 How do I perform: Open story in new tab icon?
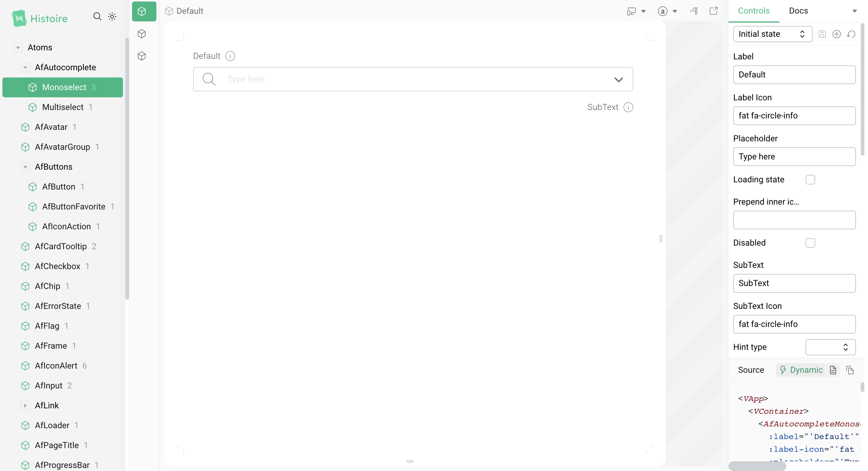pos(714,11)
